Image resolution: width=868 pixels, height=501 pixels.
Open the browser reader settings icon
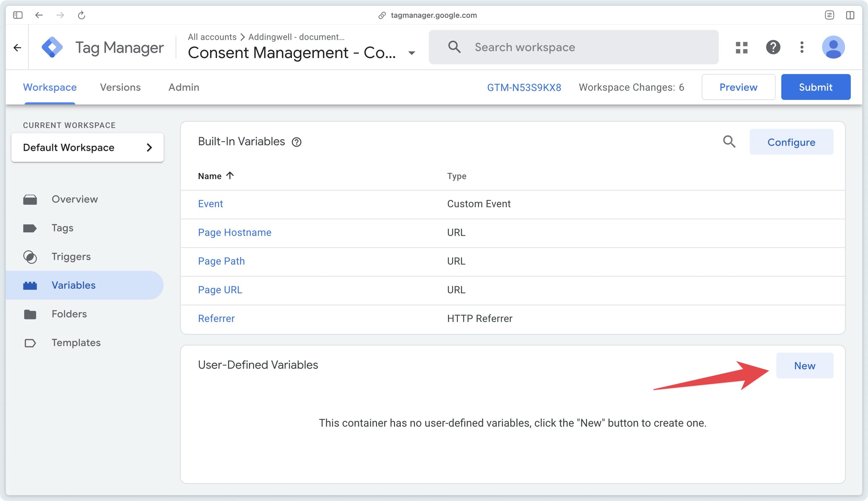pyautogui.click(x=829, y=15)
